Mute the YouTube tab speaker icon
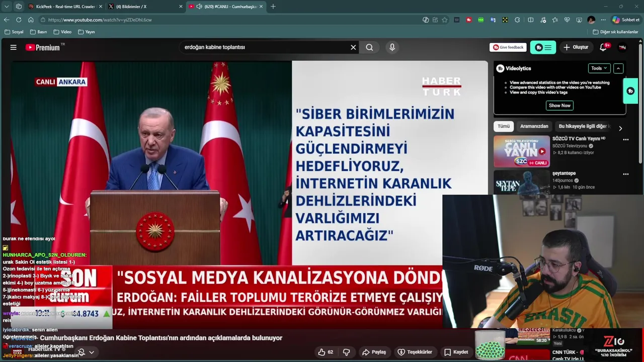 199,7
